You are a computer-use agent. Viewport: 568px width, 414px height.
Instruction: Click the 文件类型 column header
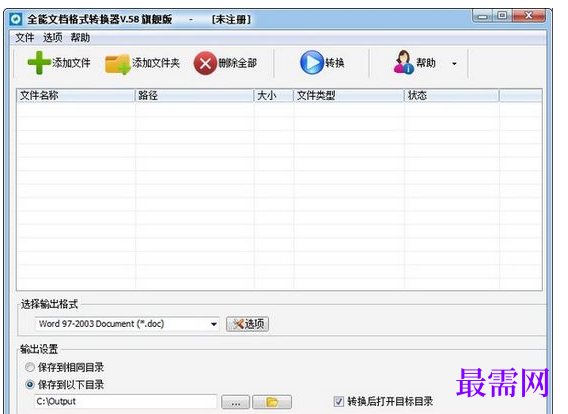click(x=349, y=96)
